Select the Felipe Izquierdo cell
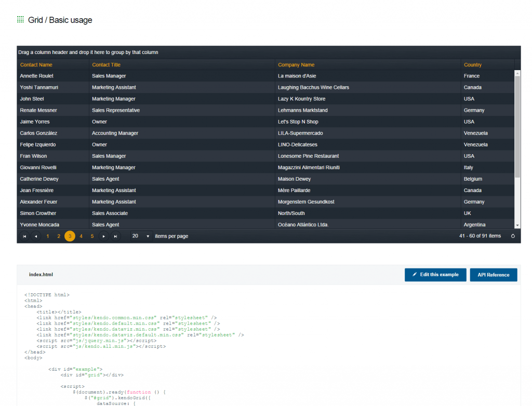Viewport: 532px width, 406px height. [53, 144]
